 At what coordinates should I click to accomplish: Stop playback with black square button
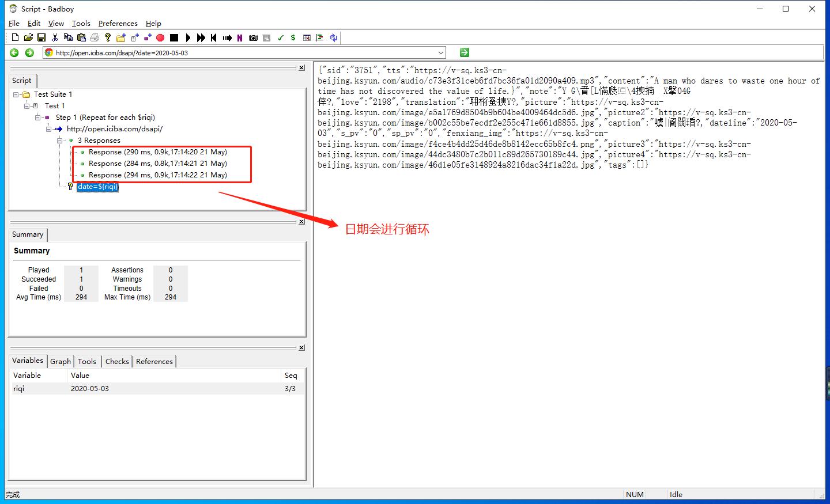tap(174, 37)
